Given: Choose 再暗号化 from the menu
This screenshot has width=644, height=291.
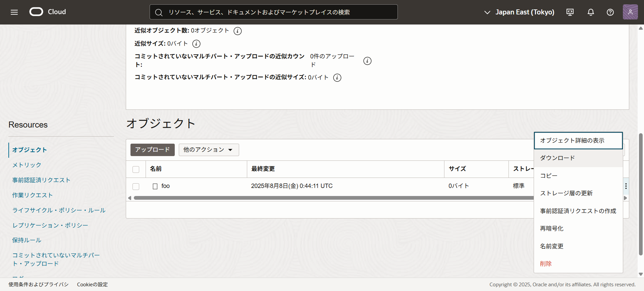Looking at the screenshot, I should (x=578, y=229).
